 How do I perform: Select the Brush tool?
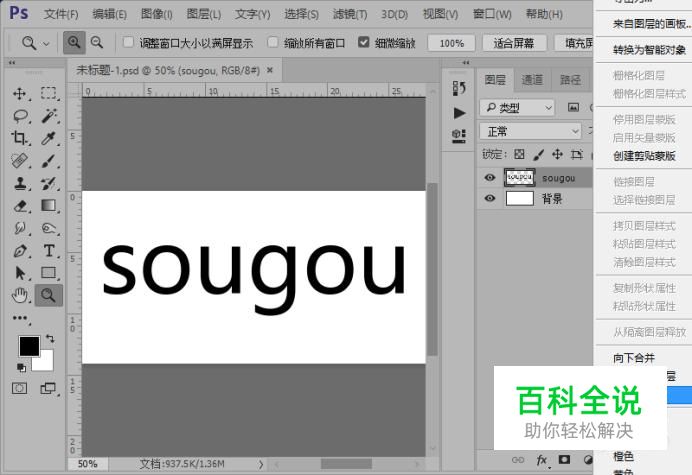48,161
